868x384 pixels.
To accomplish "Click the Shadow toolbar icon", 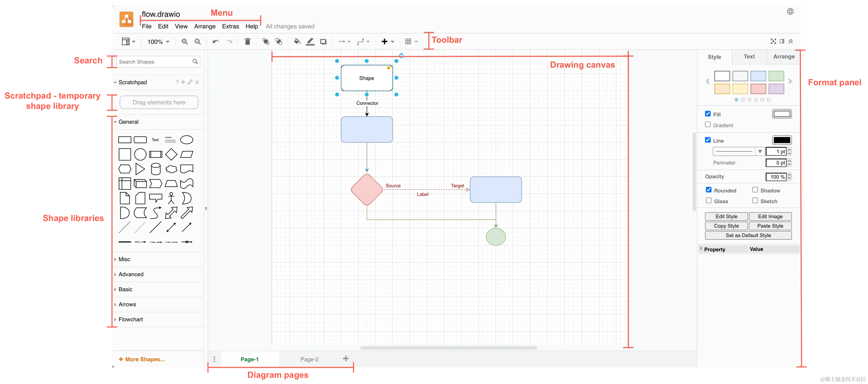I will [x=323, y=42].
